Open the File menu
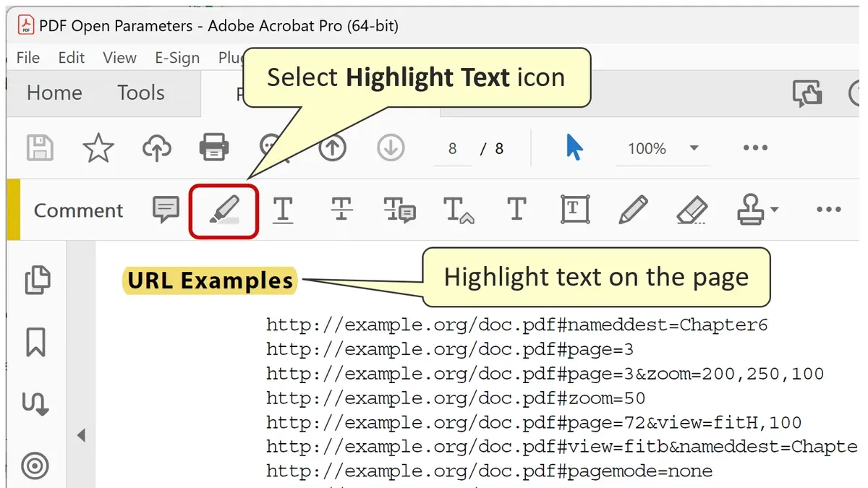Viewport: 868px width, 488px height. tap(28, 58)
